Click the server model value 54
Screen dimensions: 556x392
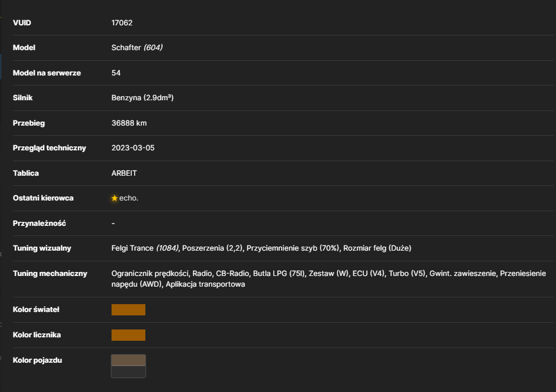pyautogui.click(x=116, y=73)
